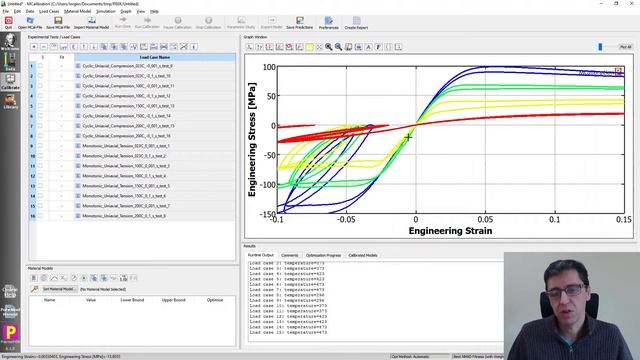Open the Load Cases menu

tap(49, 11)
